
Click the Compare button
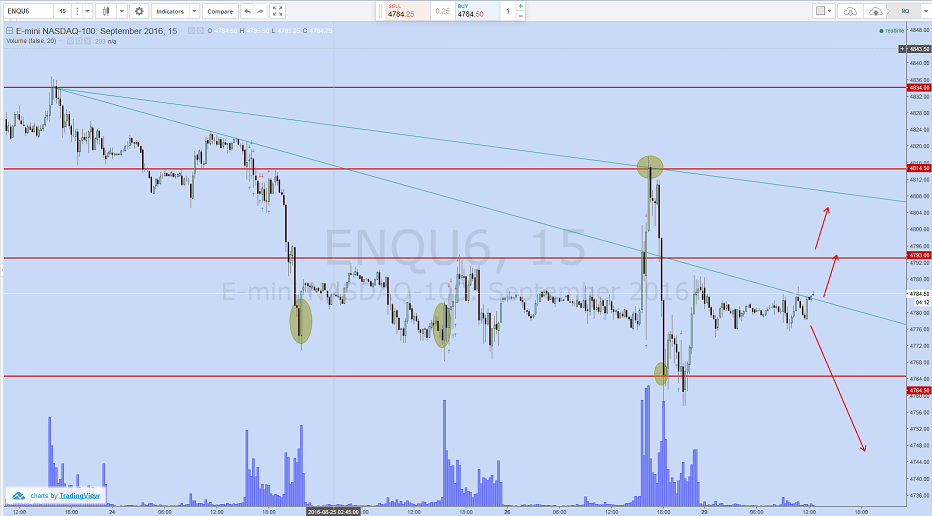point(219,11)
